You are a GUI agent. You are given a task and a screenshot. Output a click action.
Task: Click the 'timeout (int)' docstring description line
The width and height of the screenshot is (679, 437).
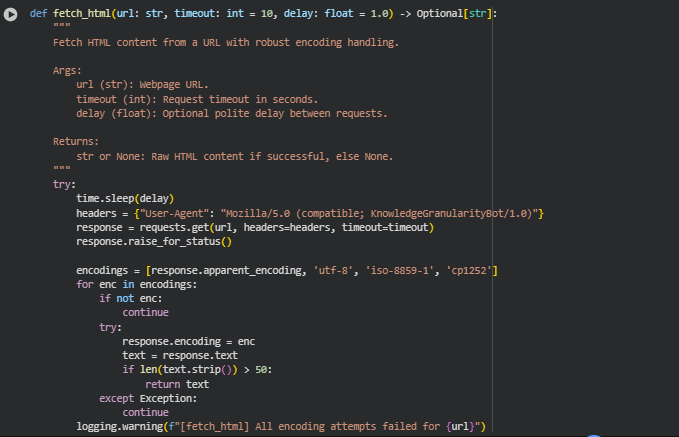pyautogui.click(x=196, y=99)
